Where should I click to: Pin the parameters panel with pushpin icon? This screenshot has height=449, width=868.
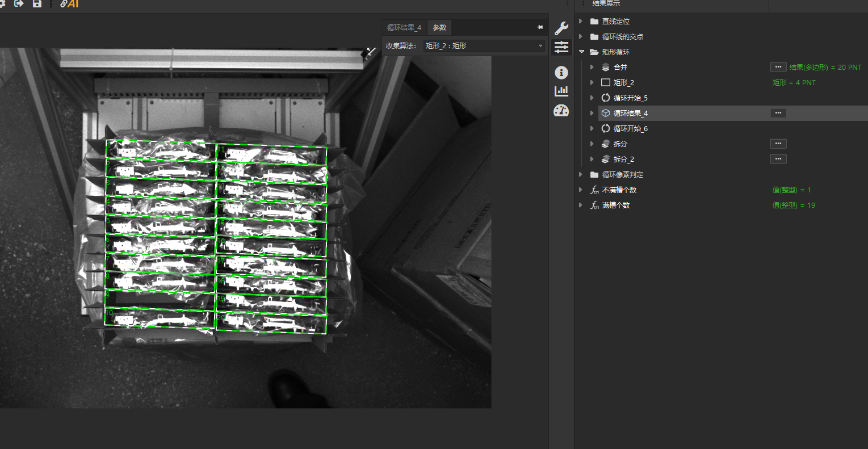point(539,27)
